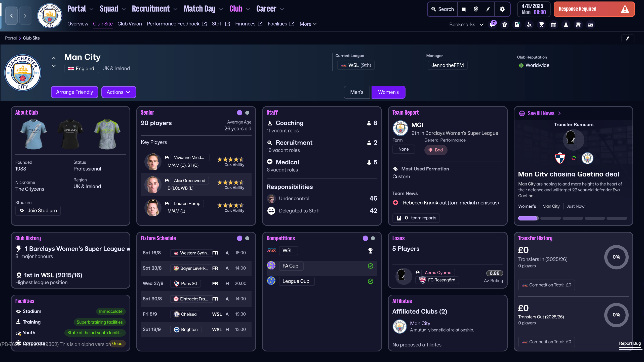Open the calendar schedule bookmark icon
This screenshot has width=644, height=362.
(x=554, y=25)
